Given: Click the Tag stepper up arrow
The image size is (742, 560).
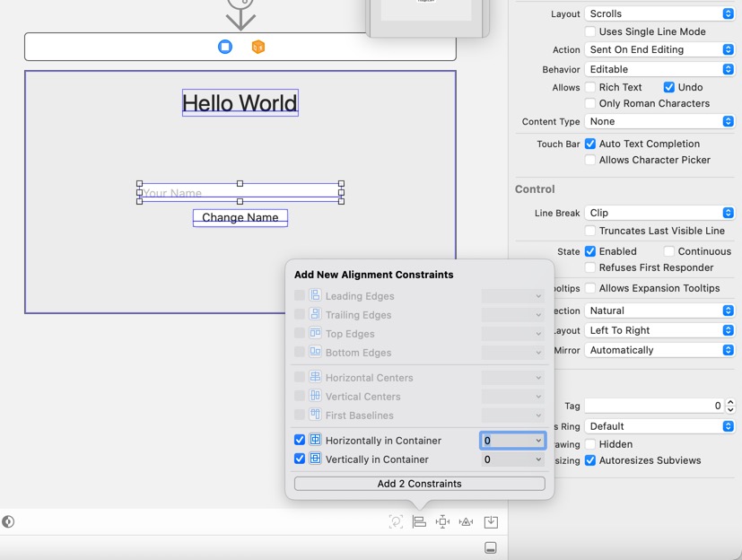Looking at the screenshot, I should tap(730, 402).
